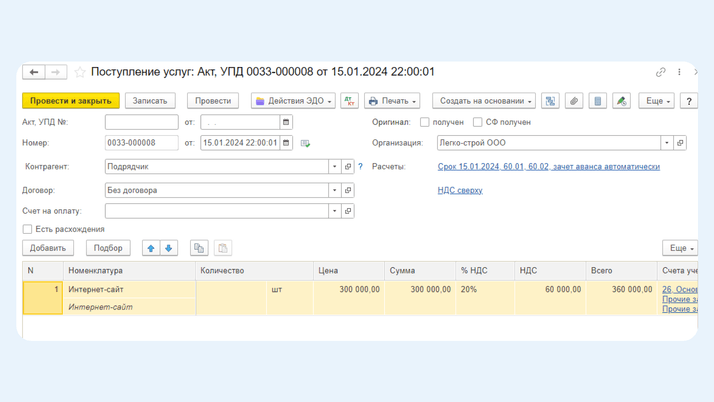This screenshot has width=714, height=402.
Task: Open calendar for Номер date field
Action: (x=286, y=143)
